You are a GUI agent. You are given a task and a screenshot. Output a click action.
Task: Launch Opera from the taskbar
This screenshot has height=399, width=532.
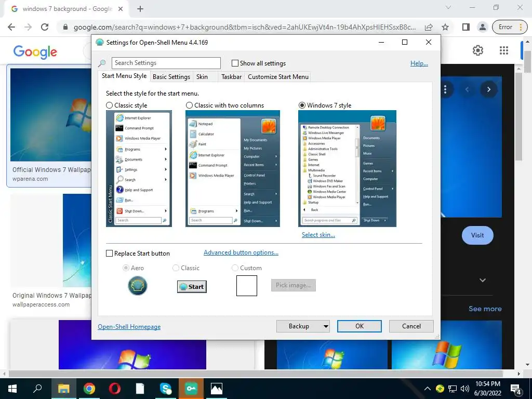point(114,389)
